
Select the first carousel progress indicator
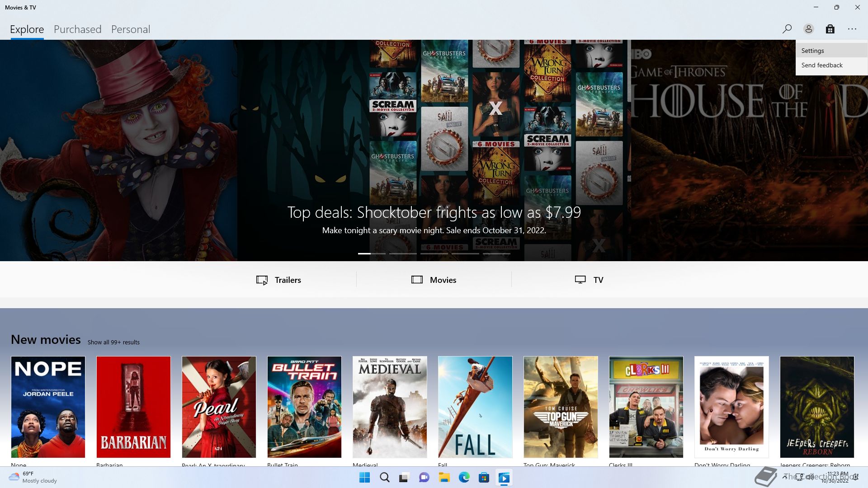(x=372, y=253)
